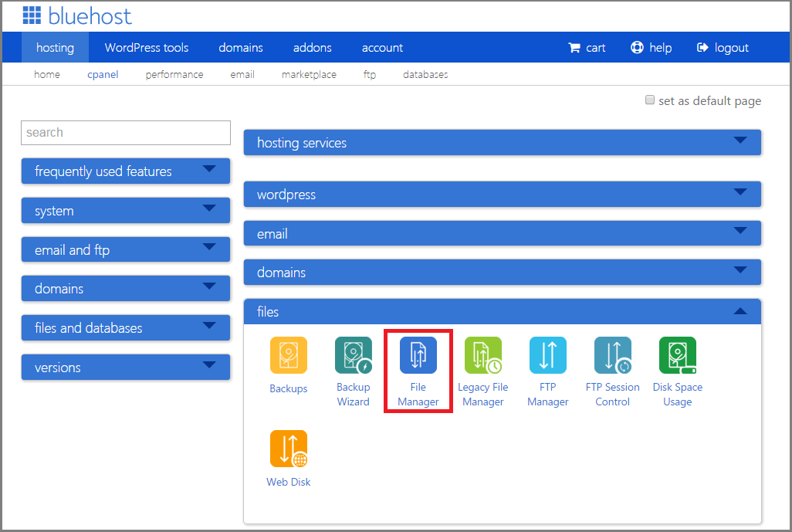Expand the email section in main panel
Screen dimensions: 792x532
pos(502,233)
